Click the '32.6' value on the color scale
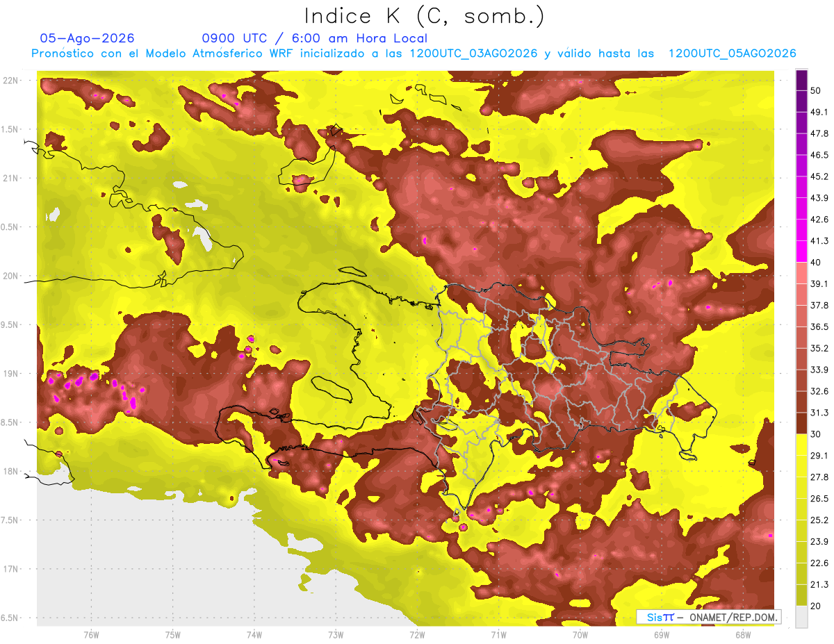 [819, 391]
